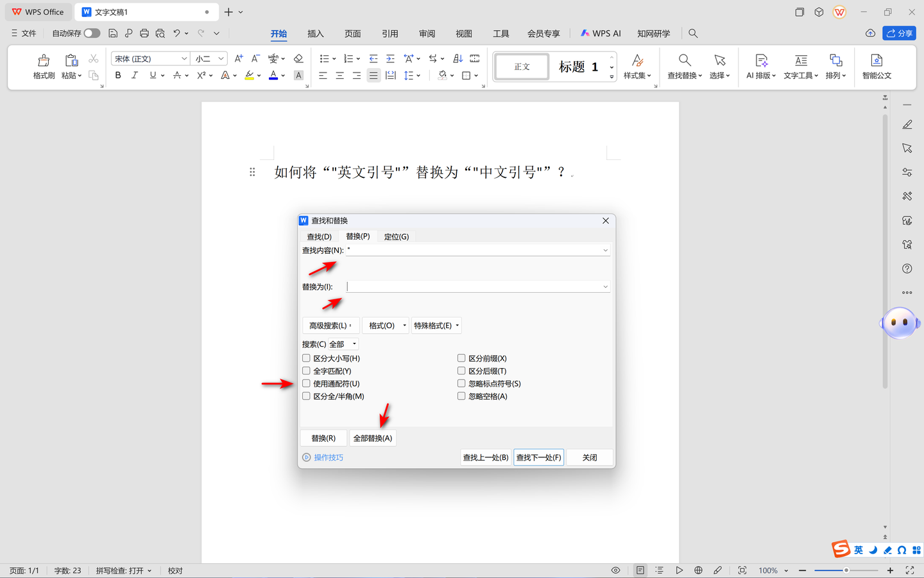Open the AI排版 layout tool
Viewport: 924px width, 578px height.
point(761,66)
